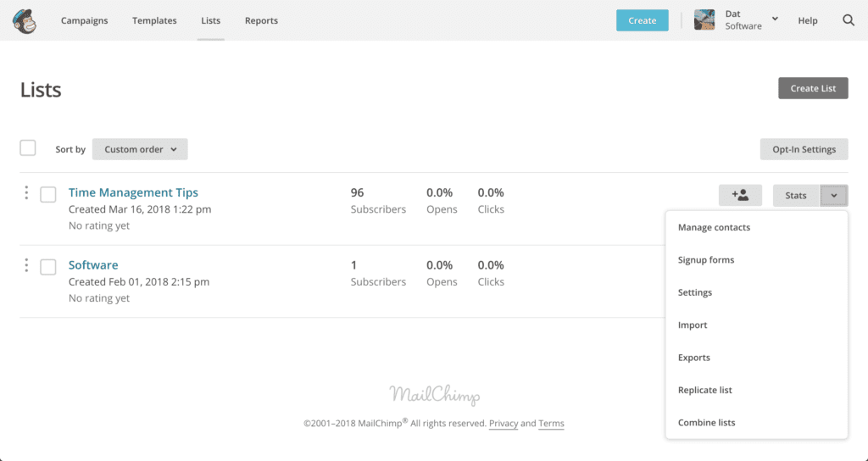Click the Dat Software account avatar
Viewport: 868px width, 461px height.
point(704,20)
